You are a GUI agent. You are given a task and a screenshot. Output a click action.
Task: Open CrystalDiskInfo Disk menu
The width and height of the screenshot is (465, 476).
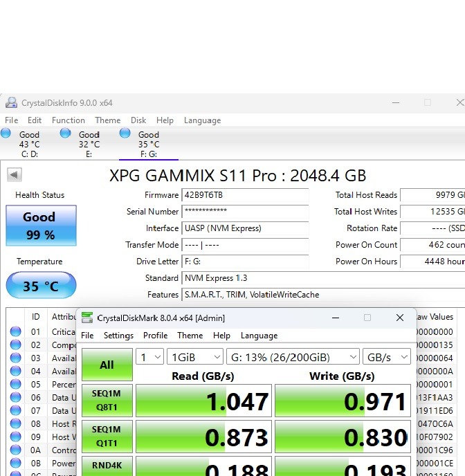coord(138,120)
